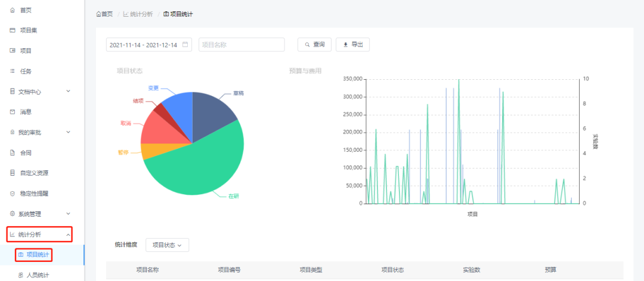Viewport: 644px width, 281px height.
Task: Click the home icon in the sidebar
Action: (x=13, y=10)
